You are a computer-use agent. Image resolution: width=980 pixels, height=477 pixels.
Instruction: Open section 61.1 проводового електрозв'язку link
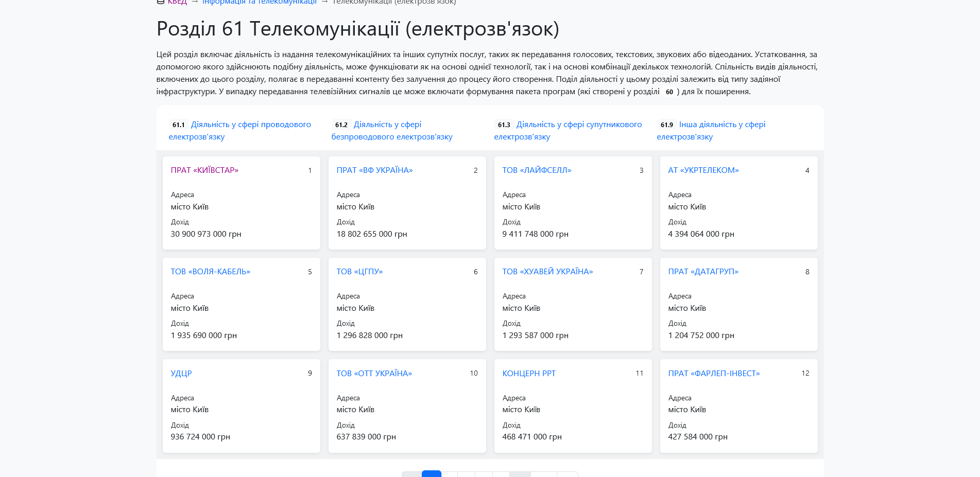pyautogui.click(x=240, y=130)
